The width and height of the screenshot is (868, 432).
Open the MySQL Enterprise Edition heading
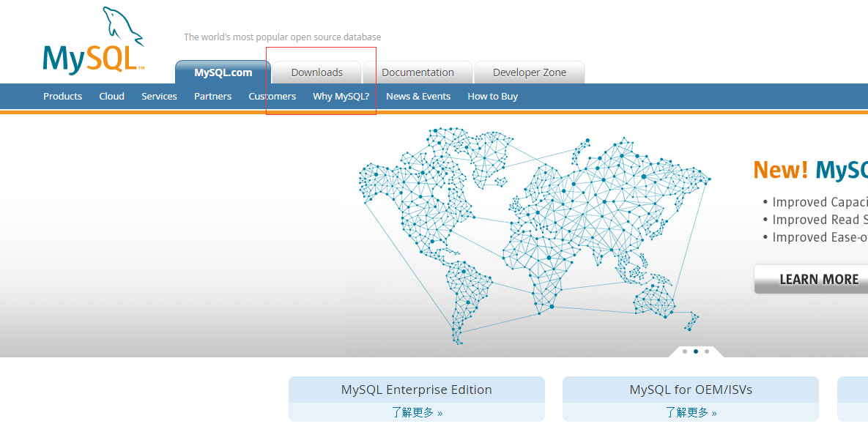coord(416,390)
